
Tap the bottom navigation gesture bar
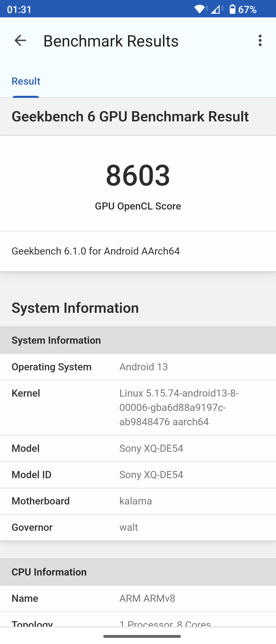[142, 636]
